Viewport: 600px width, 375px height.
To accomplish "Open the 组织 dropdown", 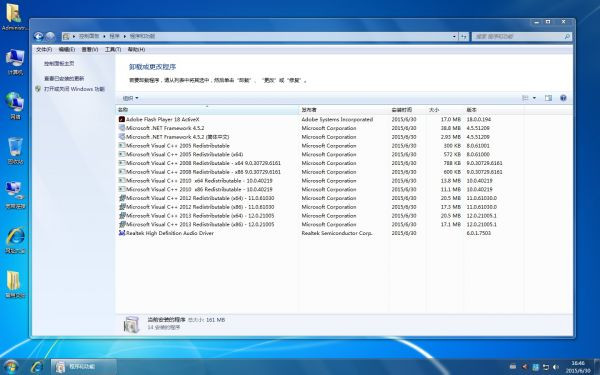I will point(130,98).
